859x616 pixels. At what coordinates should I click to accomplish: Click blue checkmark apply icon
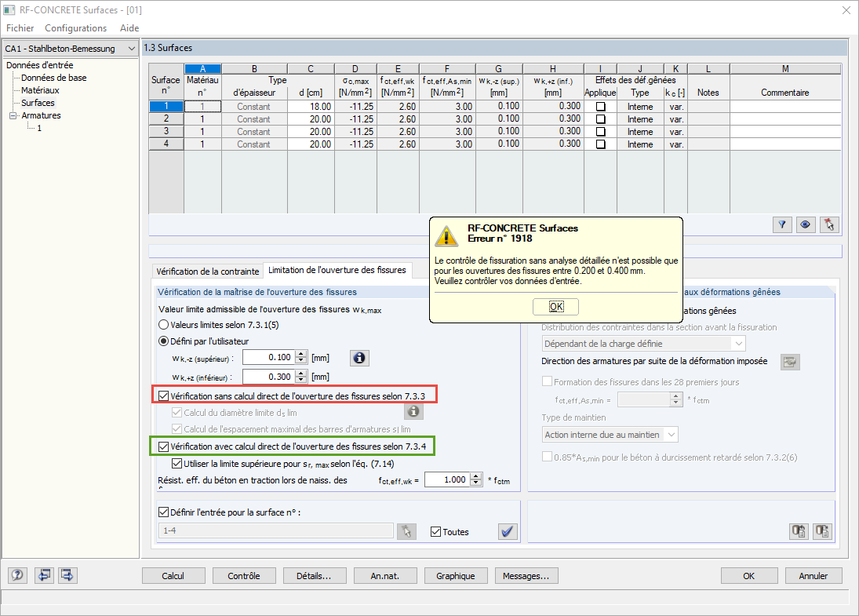pos(508,531)
